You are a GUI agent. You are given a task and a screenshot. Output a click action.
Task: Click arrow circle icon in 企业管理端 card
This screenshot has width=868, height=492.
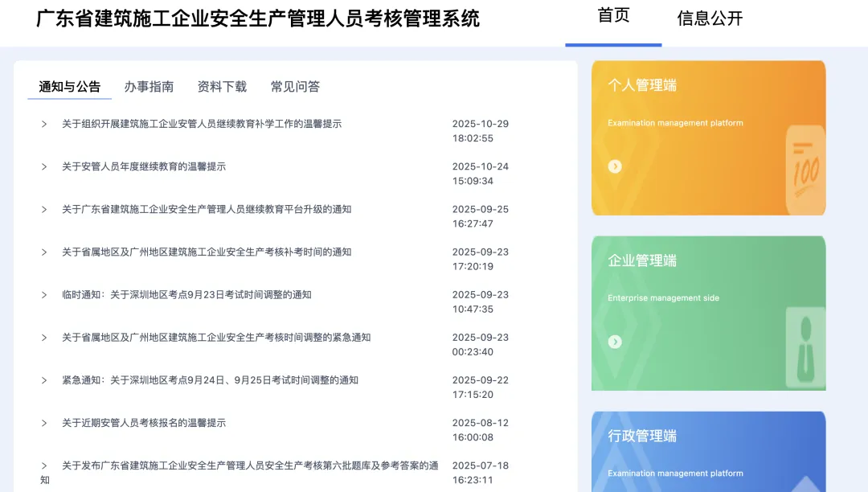(615, 342)
